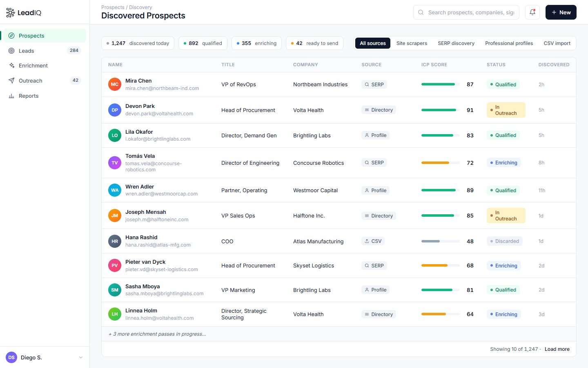The image size is (588, 368).
Task: Click the 284 badge beside Leads
Action: 74,51
